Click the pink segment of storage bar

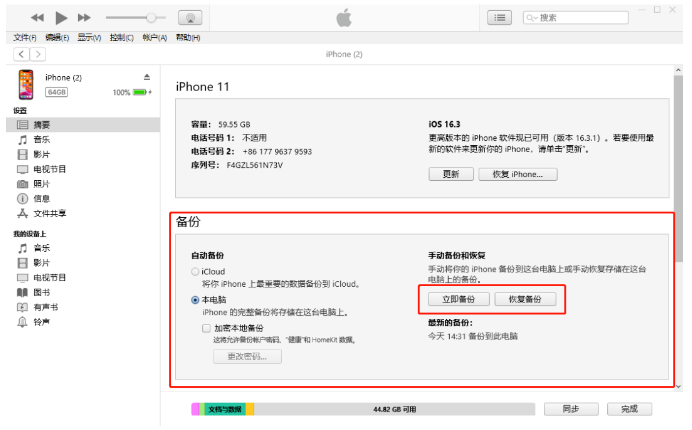(x=195, y=409)
